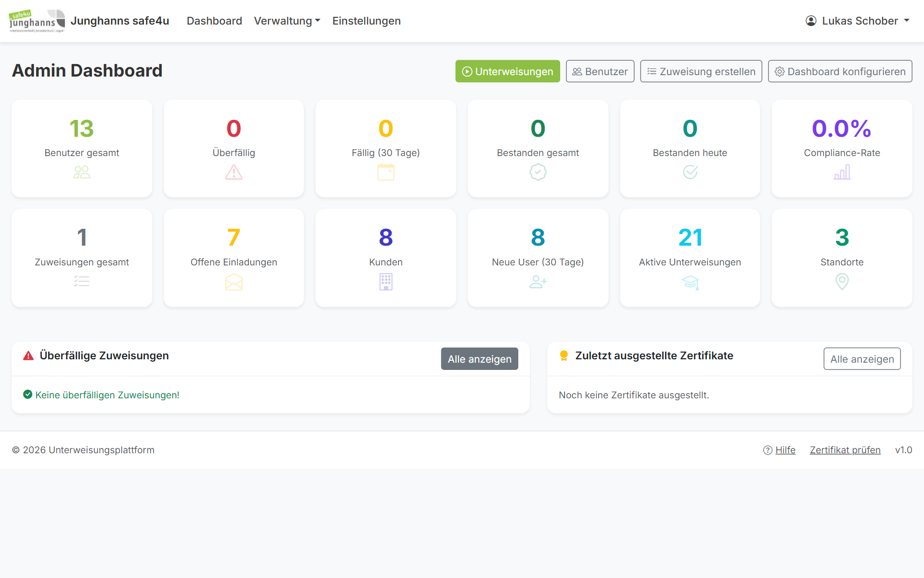Expand the Lukas Schober account menu
The height and width of the screenshot is (578, 924).
point(858,21)
